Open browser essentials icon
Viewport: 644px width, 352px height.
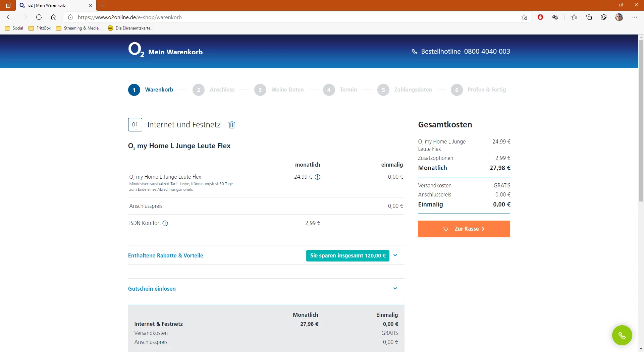coord(604,17)
